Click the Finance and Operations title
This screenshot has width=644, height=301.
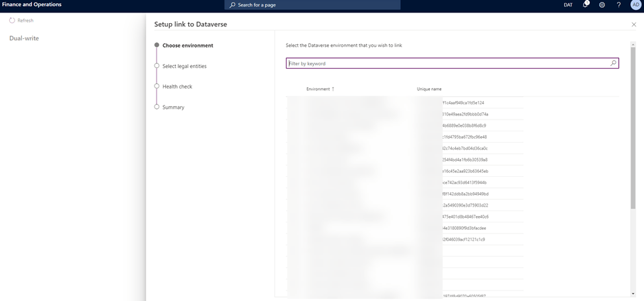(x=32, y=5)
